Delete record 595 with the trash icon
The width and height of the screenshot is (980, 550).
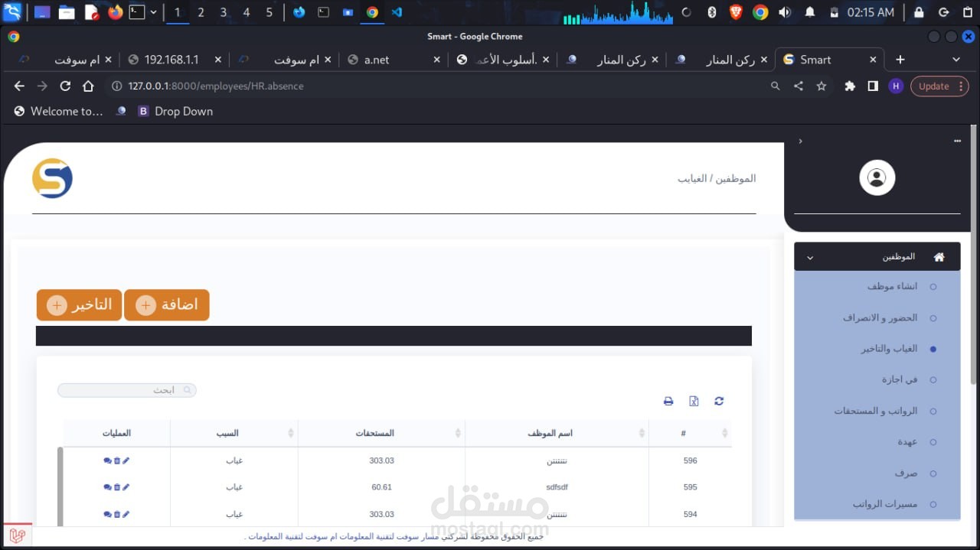116,487
